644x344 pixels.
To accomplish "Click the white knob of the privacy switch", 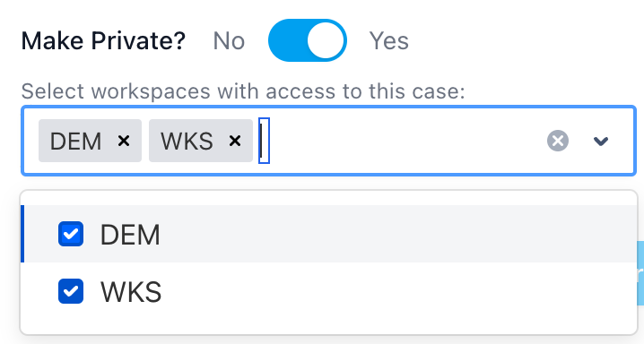I will pos(326,40).
